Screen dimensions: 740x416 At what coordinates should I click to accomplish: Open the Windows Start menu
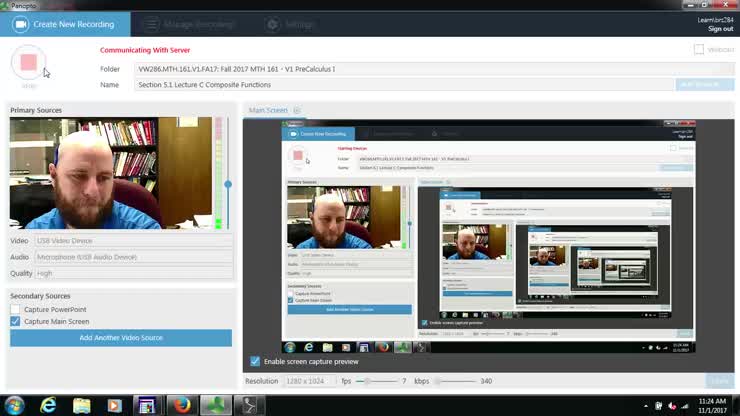point(14,405)
